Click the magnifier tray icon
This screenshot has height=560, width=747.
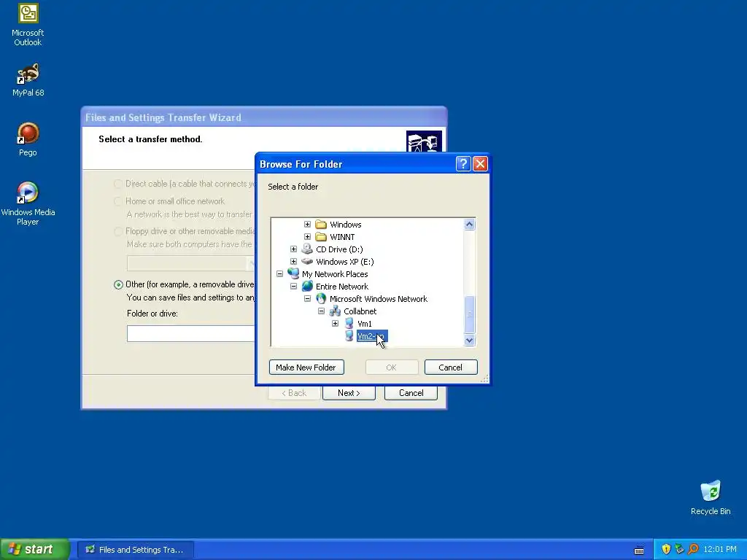click(693, 549)
